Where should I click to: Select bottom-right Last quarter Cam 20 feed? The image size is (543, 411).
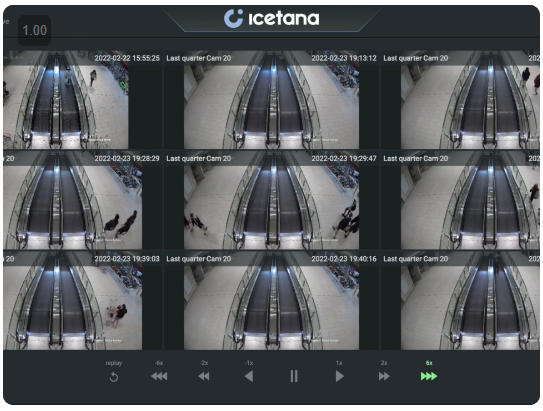(x=460, y=301)
